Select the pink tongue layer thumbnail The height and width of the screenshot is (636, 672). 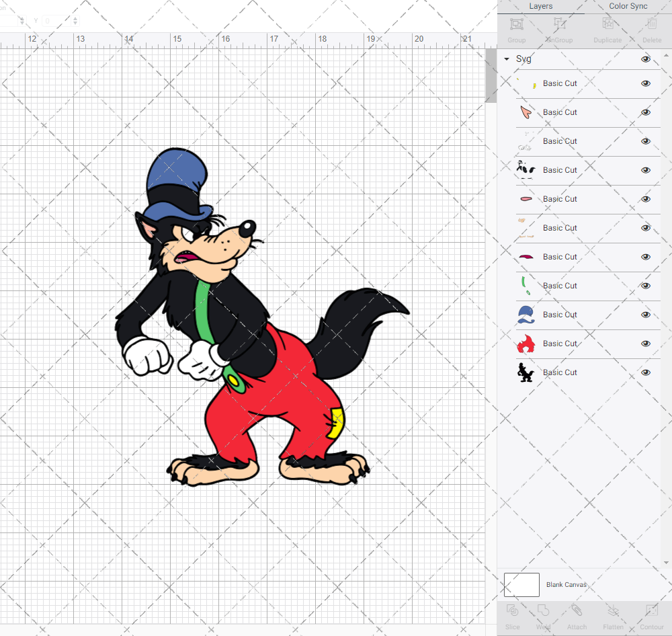point(526,199)
